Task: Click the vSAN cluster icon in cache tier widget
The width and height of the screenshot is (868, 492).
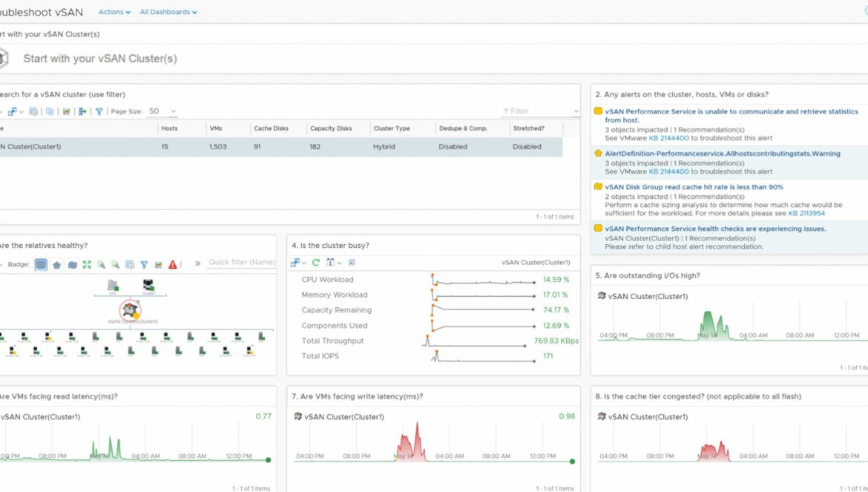Action: tap(602, 417)
